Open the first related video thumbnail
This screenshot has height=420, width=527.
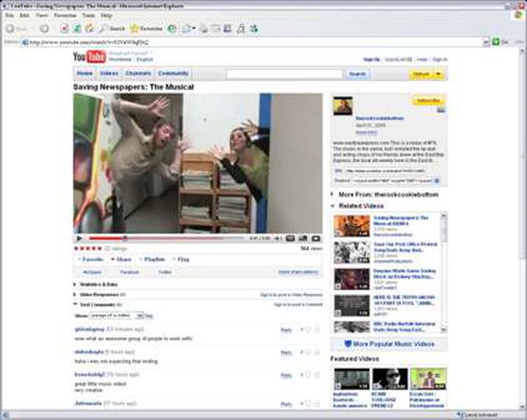tap(352, 226)
